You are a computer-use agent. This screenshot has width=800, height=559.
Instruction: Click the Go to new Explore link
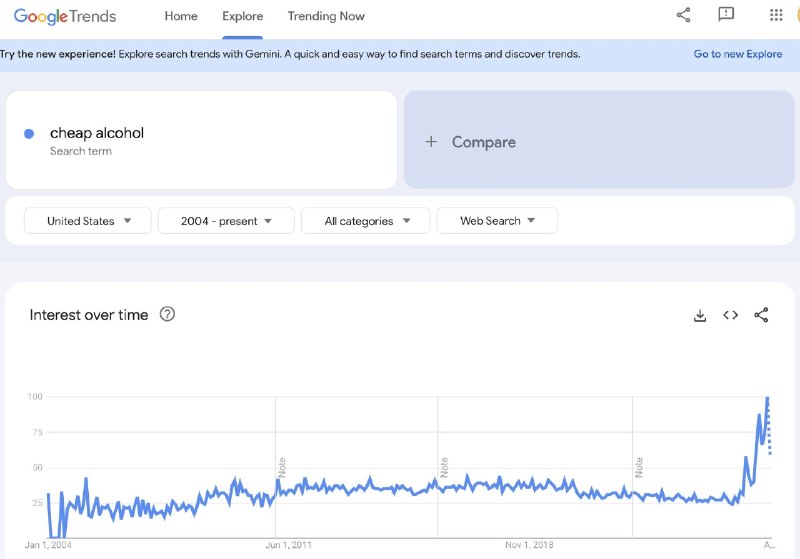[737, 54]
